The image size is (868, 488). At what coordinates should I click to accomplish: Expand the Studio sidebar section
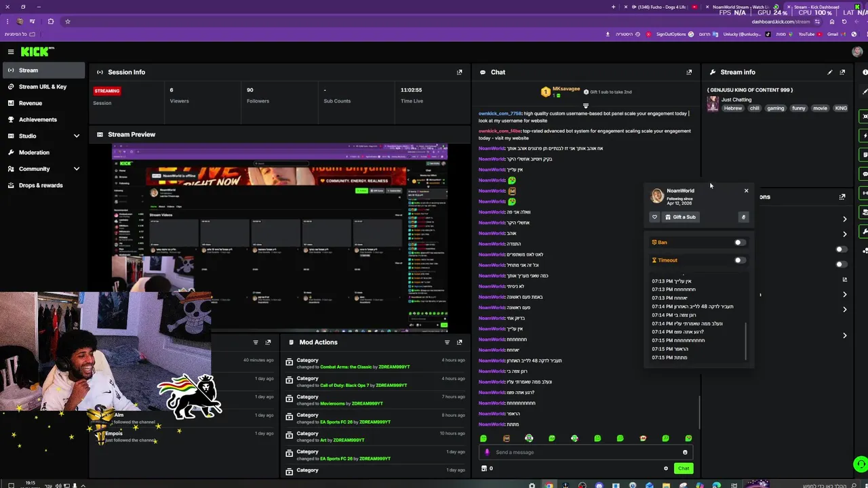click(43, 136)
